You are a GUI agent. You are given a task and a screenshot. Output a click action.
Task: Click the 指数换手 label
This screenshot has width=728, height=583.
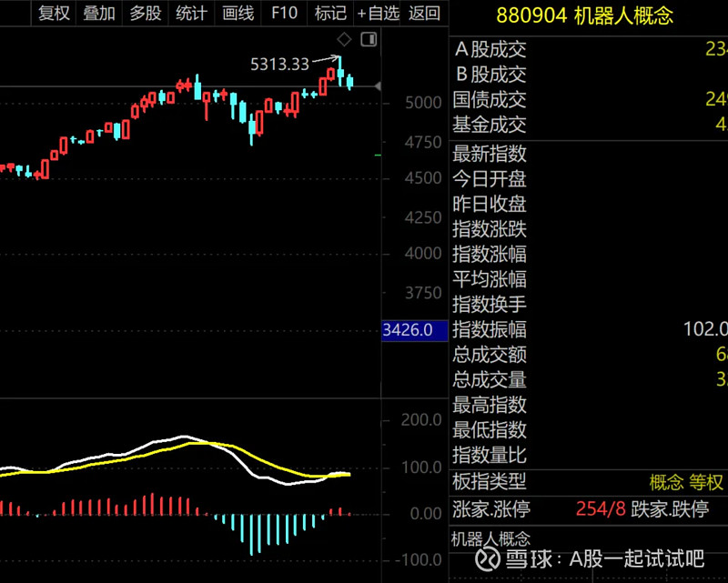pyautogui.click(x=490, y=304)
